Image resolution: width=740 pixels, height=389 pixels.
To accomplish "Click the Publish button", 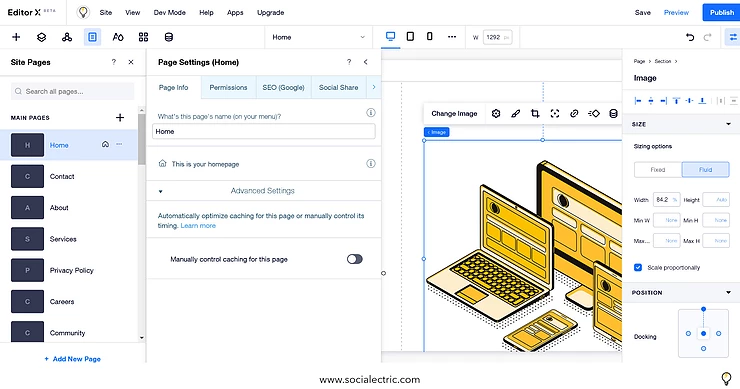I will pos(721,12).
